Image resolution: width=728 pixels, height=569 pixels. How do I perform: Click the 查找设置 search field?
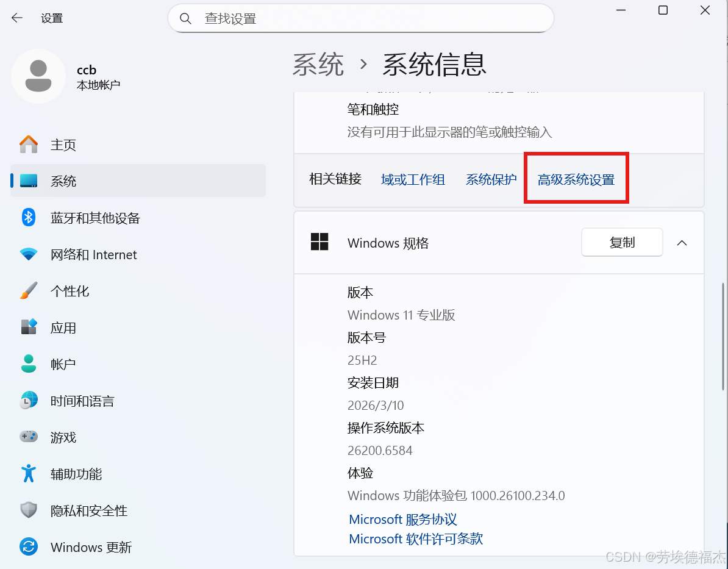pos(361,18)
